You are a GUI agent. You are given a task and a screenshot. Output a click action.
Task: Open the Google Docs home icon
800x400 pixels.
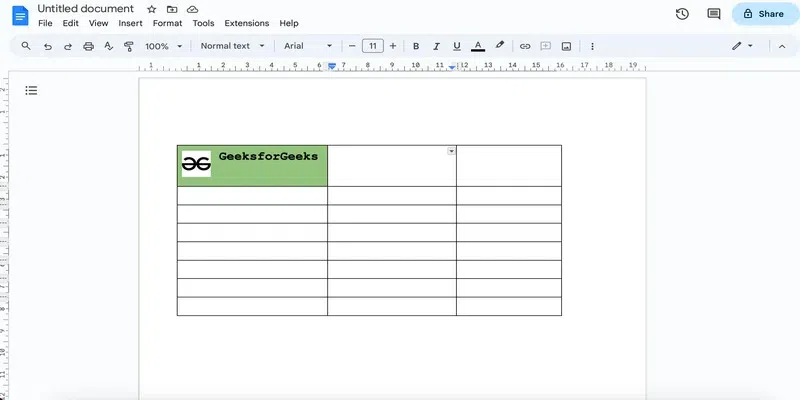tap(20, 16)
